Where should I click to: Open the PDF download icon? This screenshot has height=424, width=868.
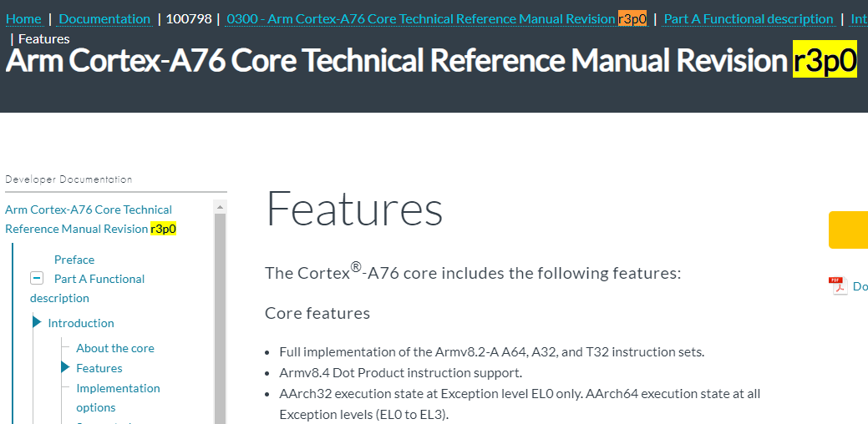[x=838, y=285]
